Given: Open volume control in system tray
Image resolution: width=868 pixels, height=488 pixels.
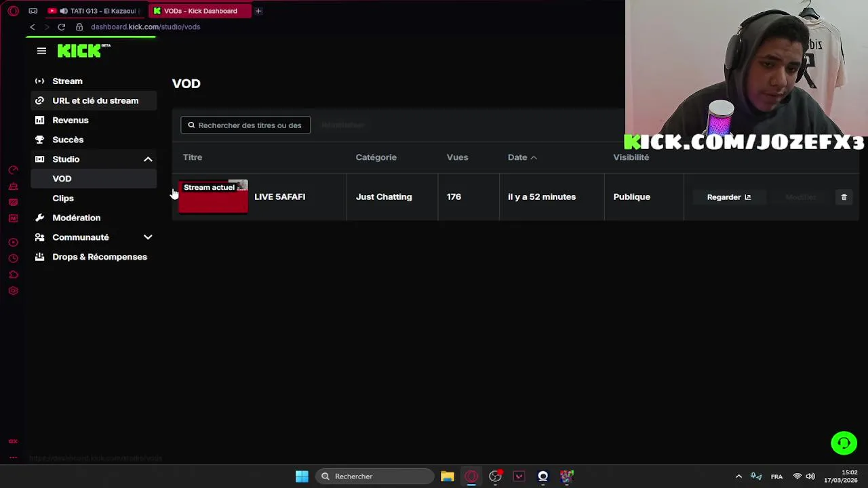Looking at the screenshot, I should coord(810,476).
